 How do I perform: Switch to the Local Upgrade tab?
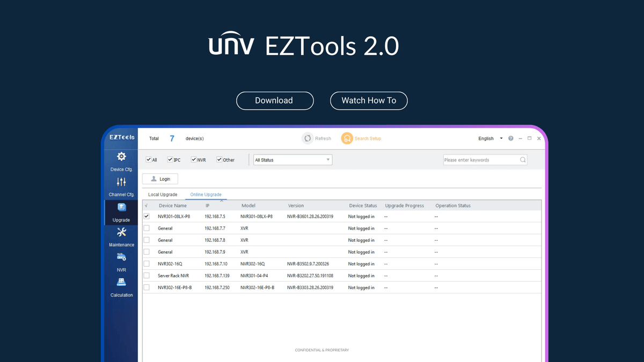point(163,194)
